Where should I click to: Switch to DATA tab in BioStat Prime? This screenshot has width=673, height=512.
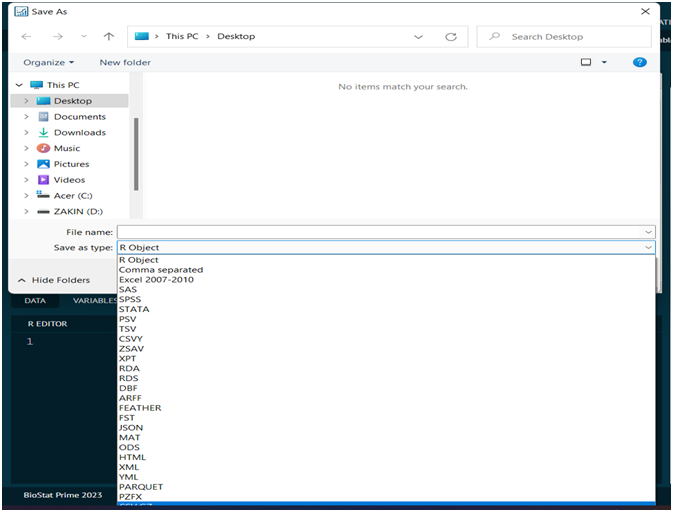35,301
